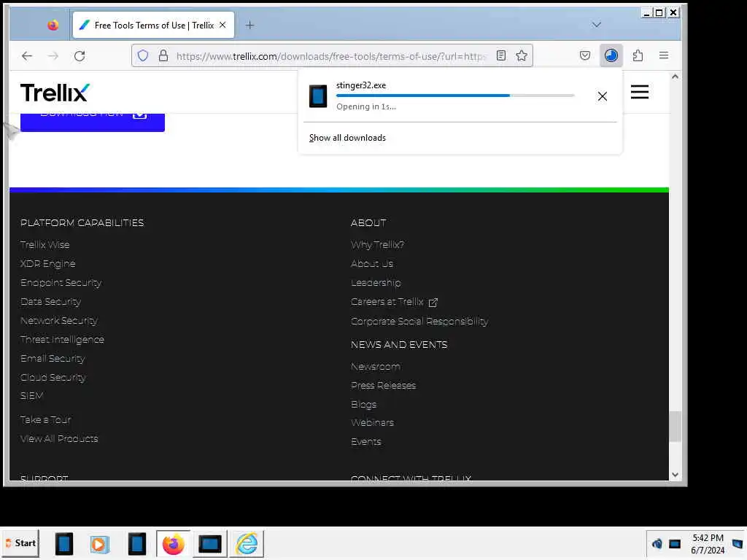The height and width of the screenshot is (560, 747).
Task: Open Email Security link
Action: (53, 359)
